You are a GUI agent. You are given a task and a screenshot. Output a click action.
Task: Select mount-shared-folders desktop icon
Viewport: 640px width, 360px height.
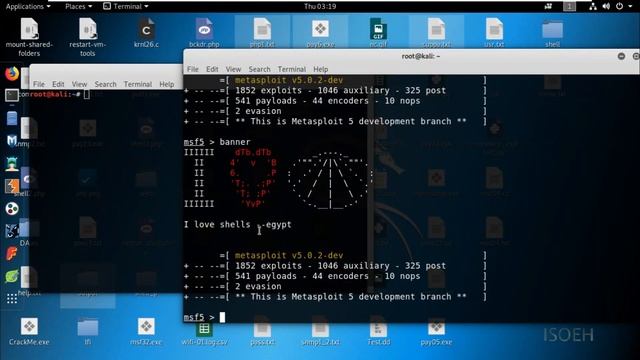coord(29,37)
